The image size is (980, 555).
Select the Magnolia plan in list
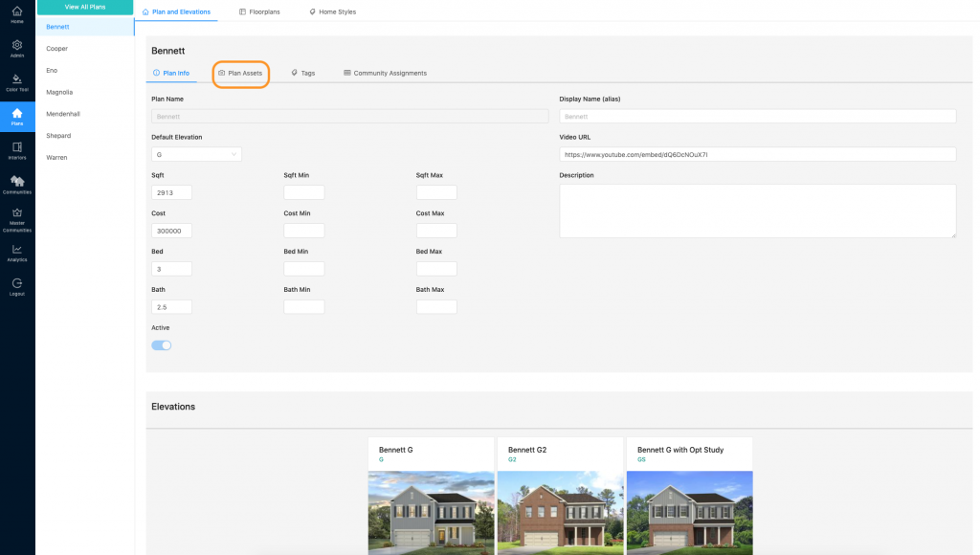pos(59,92)
